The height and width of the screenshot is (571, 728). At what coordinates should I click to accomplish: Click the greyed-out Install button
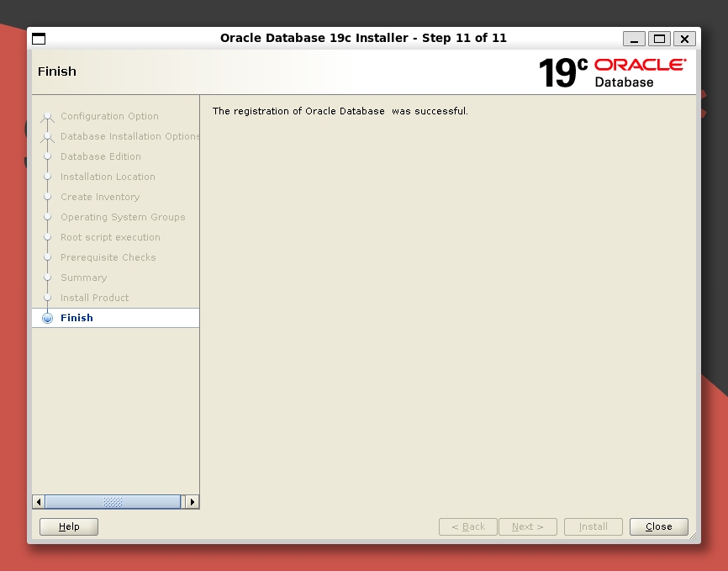pyautogui.click(x=593, y=526)
